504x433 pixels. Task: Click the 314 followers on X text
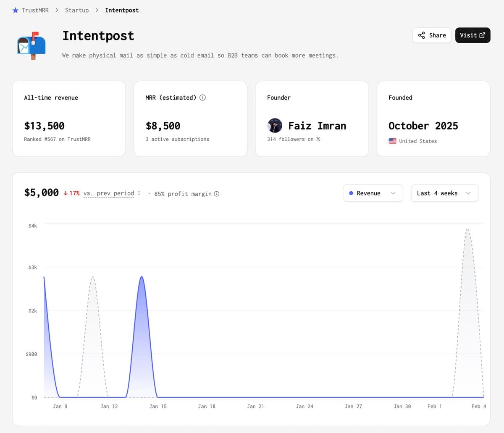(294, 139)
